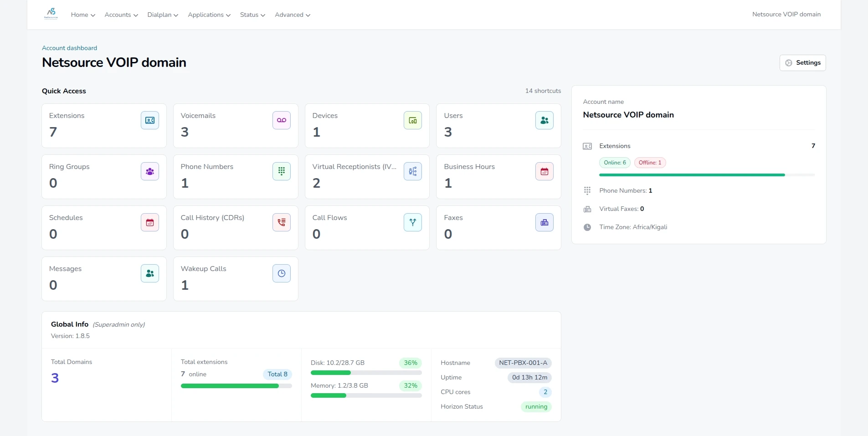Click Netsource VOIP domain in top bar
The width and height of the screenshot is (868, 436).
pyautogui.click(x=786, y=14)
